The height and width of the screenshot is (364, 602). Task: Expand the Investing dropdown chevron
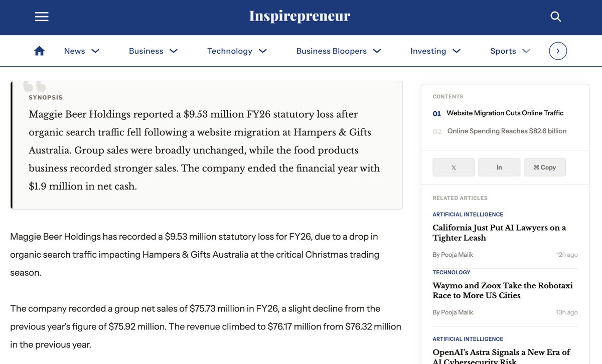tap(457, 51)
